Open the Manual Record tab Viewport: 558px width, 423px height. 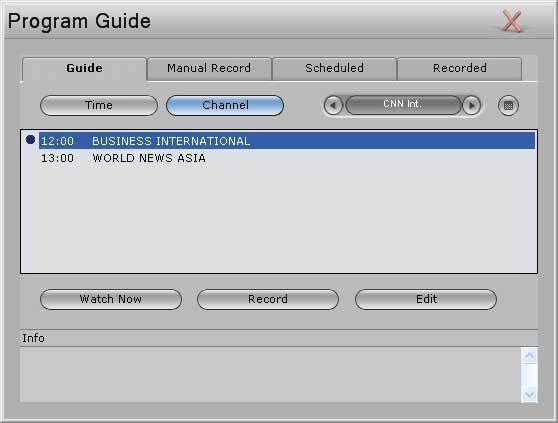tap(209, 68)
